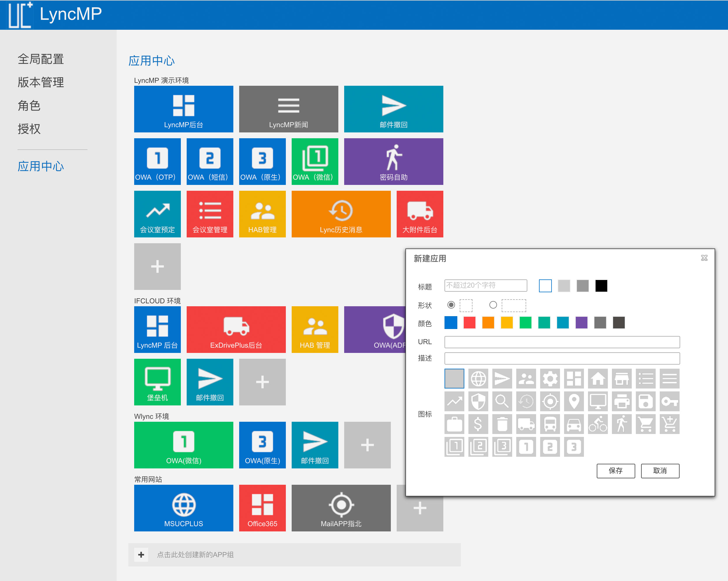Open the 大附件后台 tile
Image resolution: width=728 pixels, height=581 pixels.
click(420, 214)
